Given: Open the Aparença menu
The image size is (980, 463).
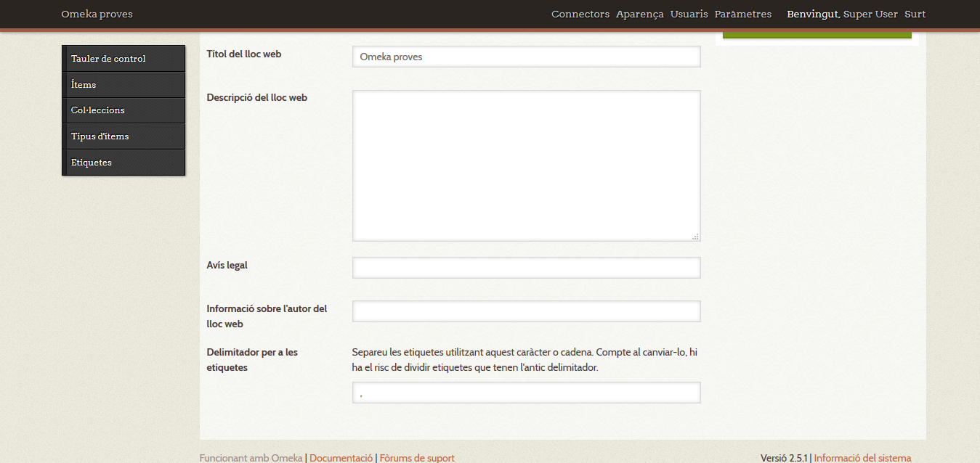Looking at the screenshot, I should [639, 14].
